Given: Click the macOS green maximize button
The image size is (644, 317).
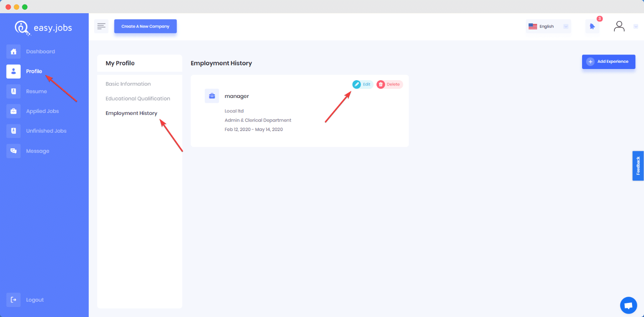Looking at the screenshot, I should [x=25, y=7].
